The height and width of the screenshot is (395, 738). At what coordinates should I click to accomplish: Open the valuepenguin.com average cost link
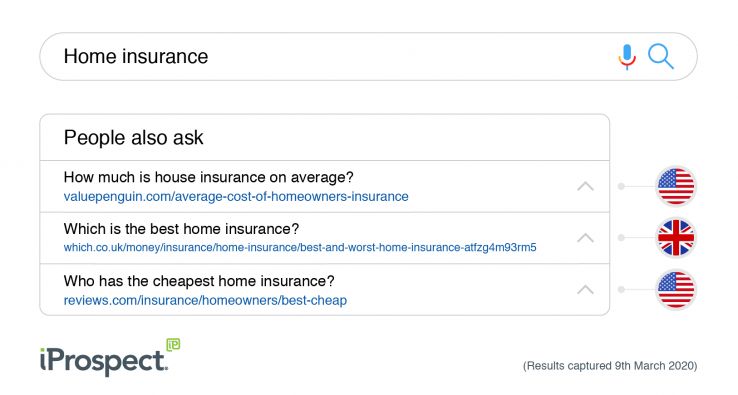tap(236, 196)
